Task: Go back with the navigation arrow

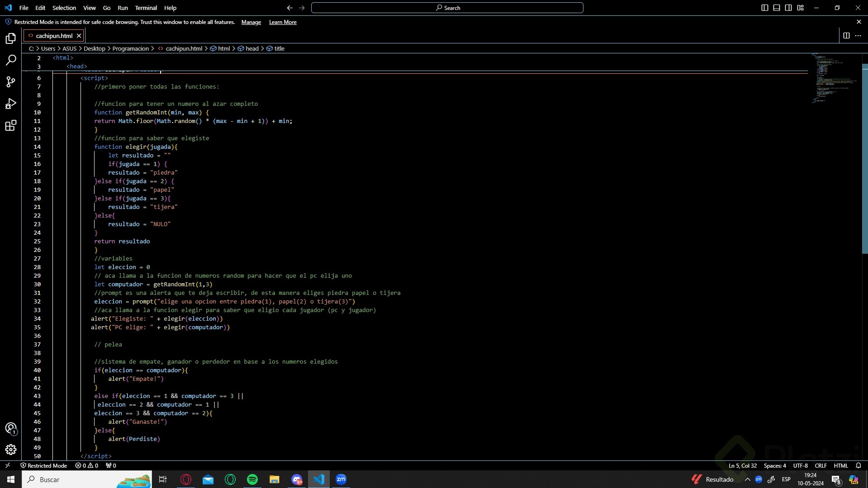Action: click(x=289, y=8)
